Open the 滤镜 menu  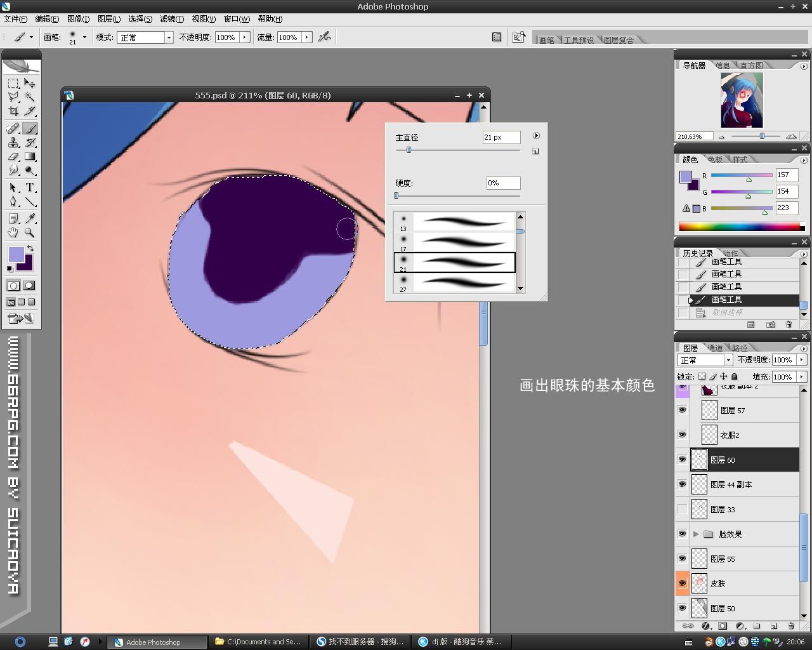tap(171, 19)
